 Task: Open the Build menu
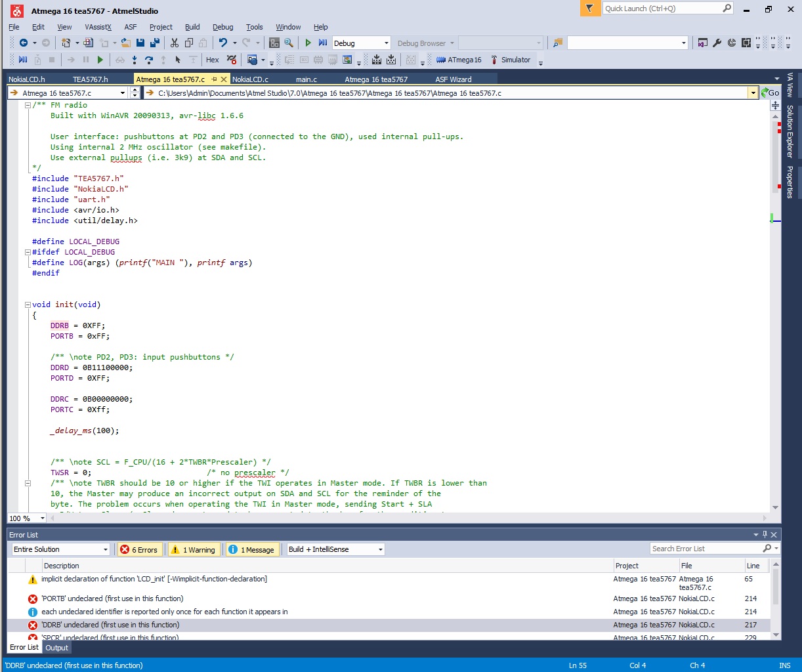[192, 27]
